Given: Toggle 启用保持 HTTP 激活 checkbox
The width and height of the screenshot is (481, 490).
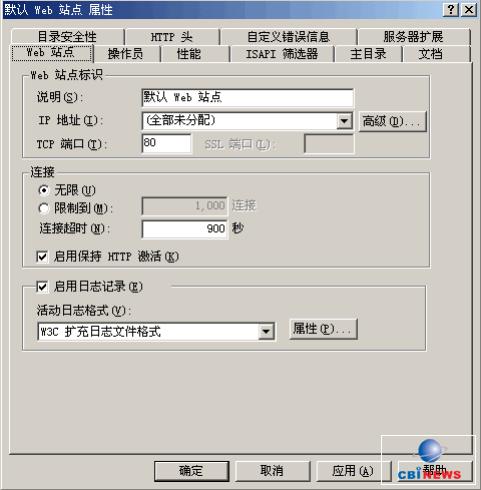Looking at the screenshot, I should pyautogui.click(x=42, y=257).
